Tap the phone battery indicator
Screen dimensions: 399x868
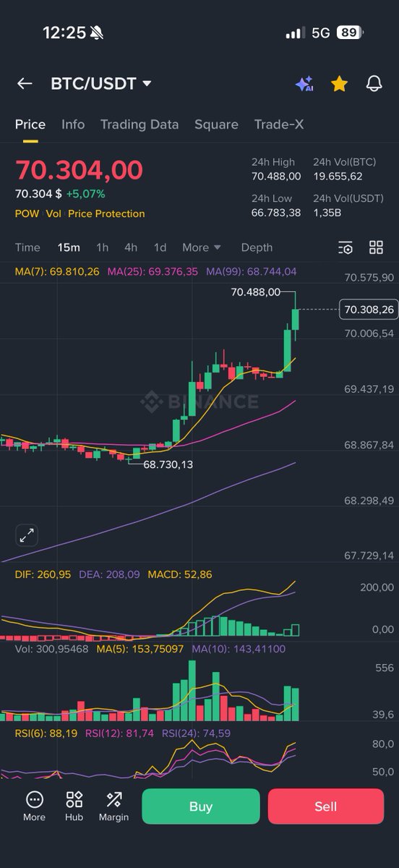point(351,33)
